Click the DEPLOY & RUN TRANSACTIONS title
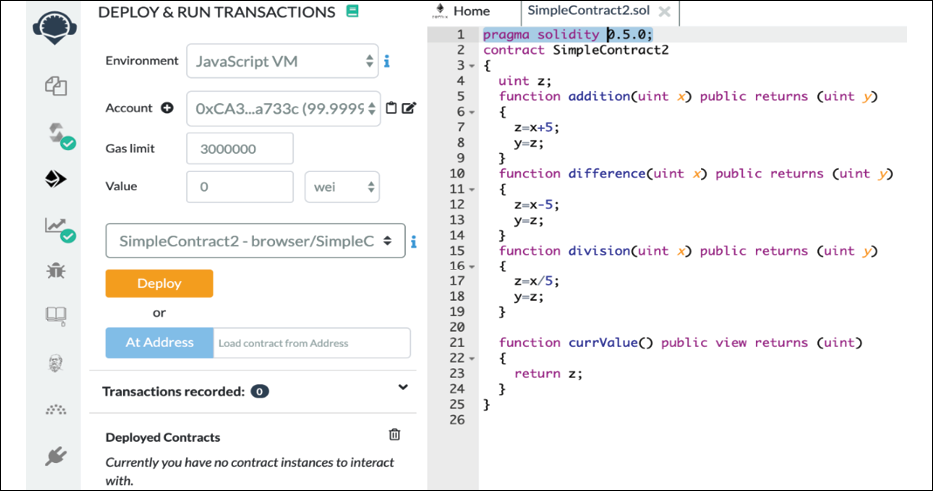 coord(217,12)
